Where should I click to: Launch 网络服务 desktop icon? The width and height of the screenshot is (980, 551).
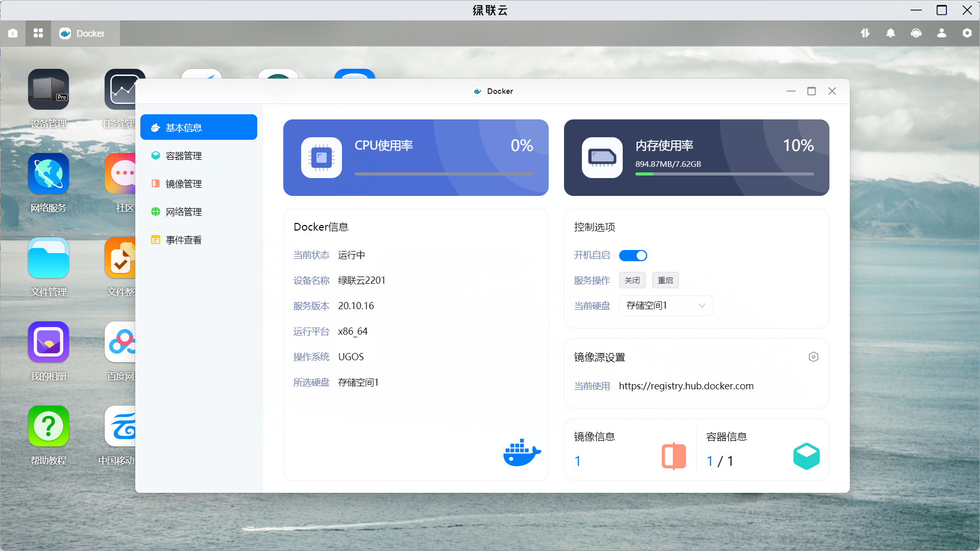click(48, 174)
